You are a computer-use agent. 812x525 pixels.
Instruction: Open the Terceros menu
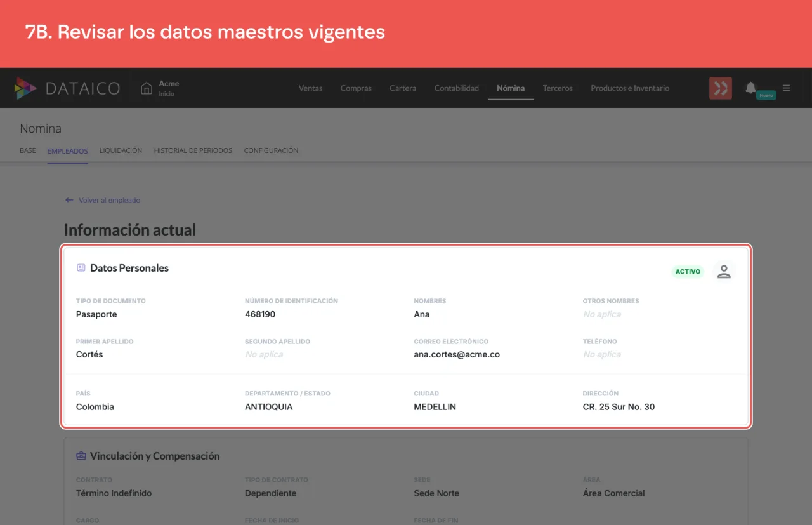coord(558,88)
